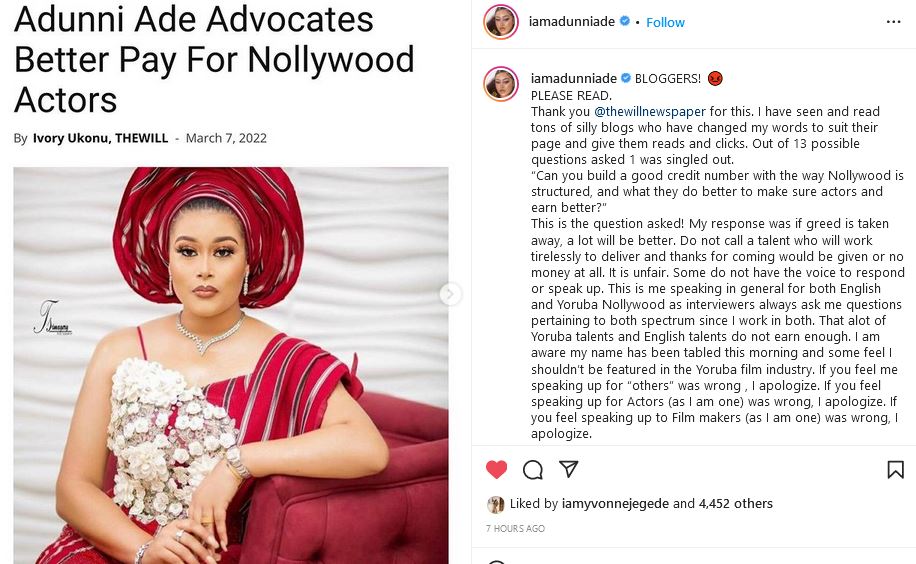Click the small liker avatar thumbnail

coord(496,504)
